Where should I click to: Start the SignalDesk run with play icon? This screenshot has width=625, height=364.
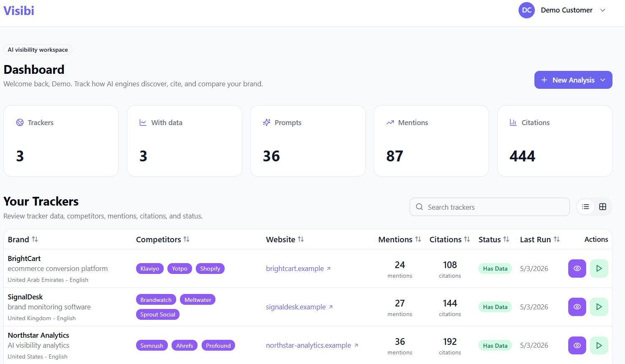pos(599,307)
